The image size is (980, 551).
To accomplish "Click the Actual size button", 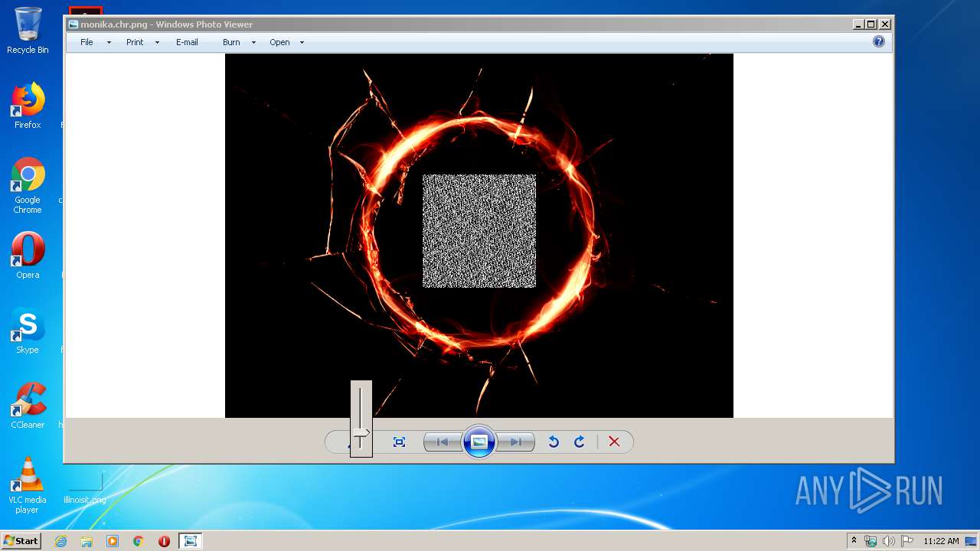I will coord(399,442).
